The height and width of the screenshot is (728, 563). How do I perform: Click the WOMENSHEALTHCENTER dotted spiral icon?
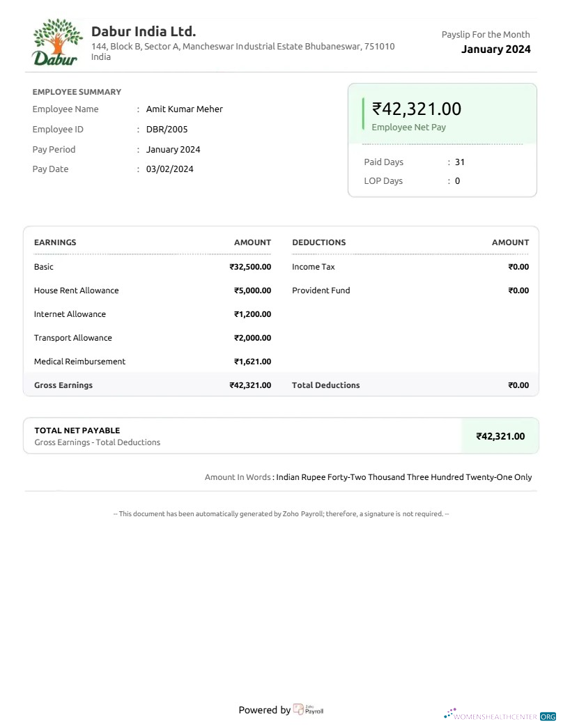pos(449,713)
